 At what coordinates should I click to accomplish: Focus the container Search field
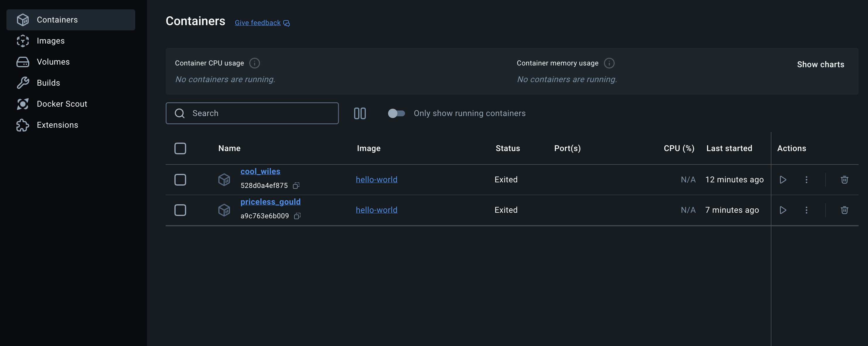tap(252, 113)
